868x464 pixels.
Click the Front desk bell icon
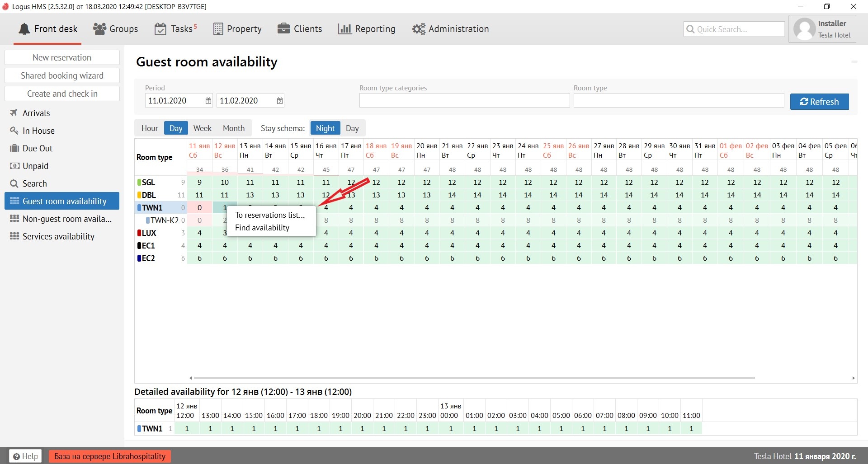point(24,29)
